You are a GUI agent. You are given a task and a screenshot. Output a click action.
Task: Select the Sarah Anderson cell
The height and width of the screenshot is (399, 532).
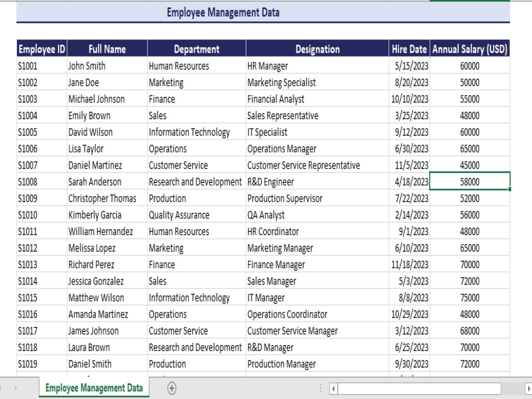107,182
